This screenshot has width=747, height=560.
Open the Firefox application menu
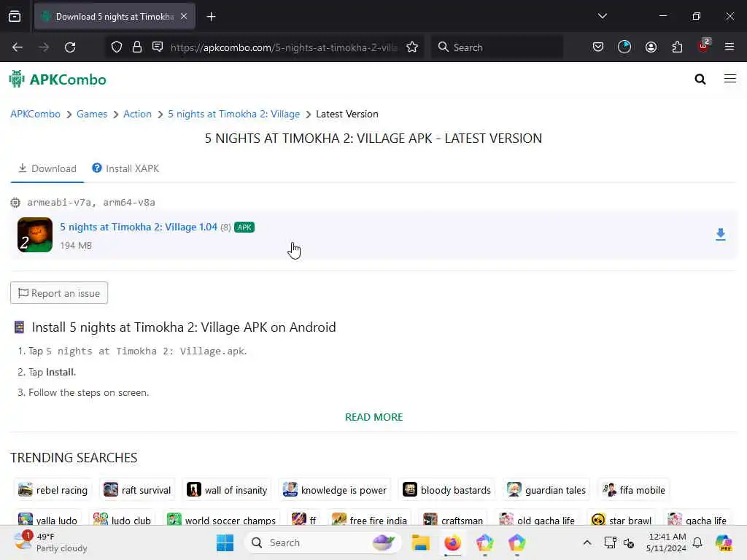tap(729, 47)
